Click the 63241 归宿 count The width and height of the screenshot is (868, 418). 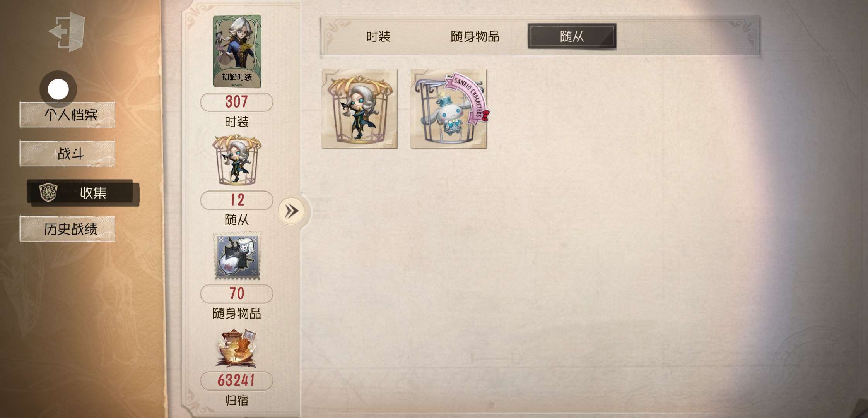click(x=237, y=381)
